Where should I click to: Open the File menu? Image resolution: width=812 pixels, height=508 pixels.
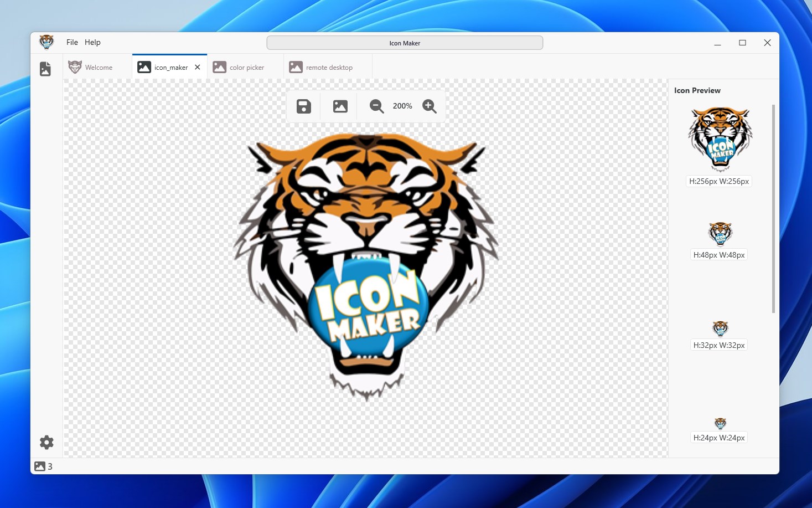point(72,42)
